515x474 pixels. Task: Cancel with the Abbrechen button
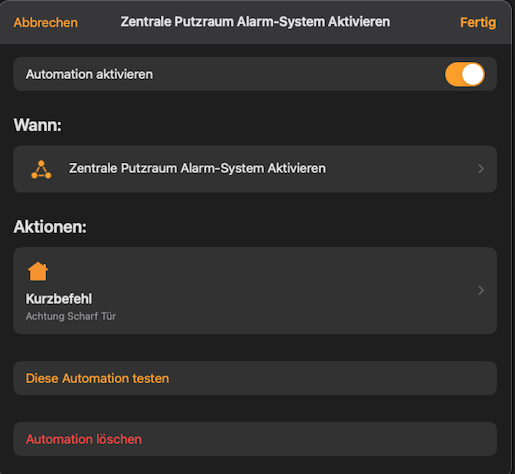pyautogui.click(x=46, y=23)
